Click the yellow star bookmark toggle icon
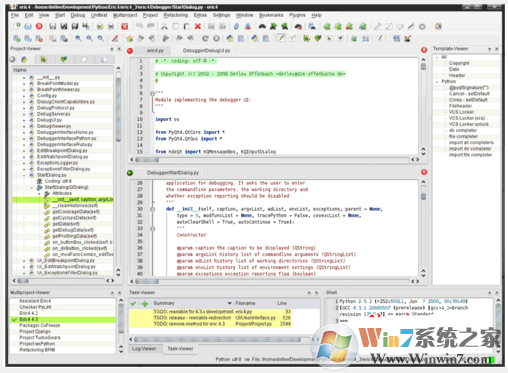This screenshot has width=508, height=373. [x=129, y=38]
